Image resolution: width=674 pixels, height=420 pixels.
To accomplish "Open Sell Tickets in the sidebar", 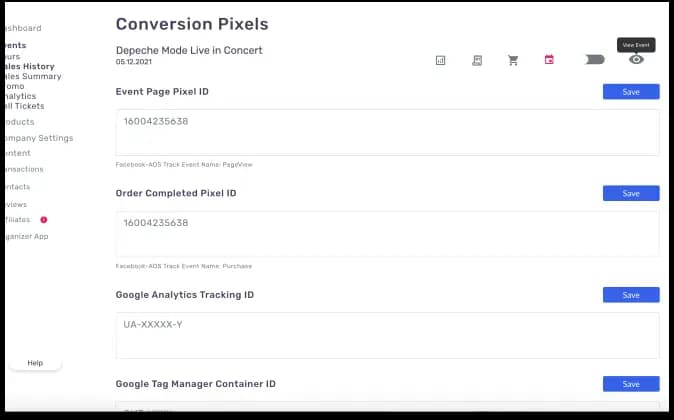I will (25, 106).
